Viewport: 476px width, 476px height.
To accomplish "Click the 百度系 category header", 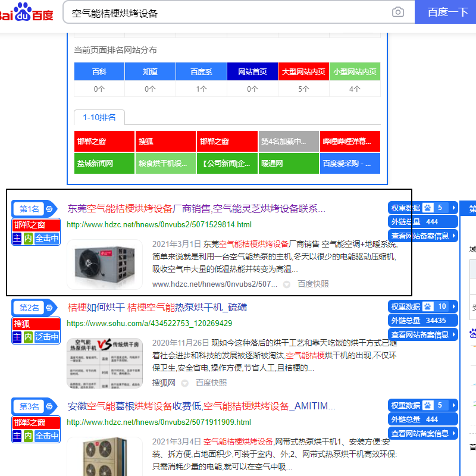I will click(201, 71).
